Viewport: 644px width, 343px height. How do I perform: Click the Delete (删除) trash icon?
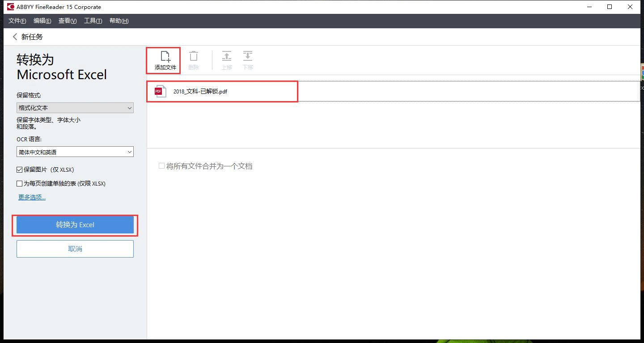(x=194, y=56)
